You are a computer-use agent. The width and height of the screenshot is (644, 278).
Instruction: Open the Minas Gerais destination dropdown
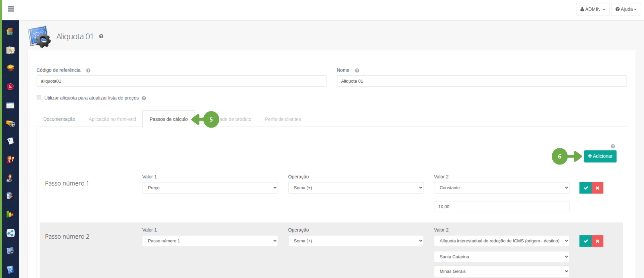tap(502, 271)
